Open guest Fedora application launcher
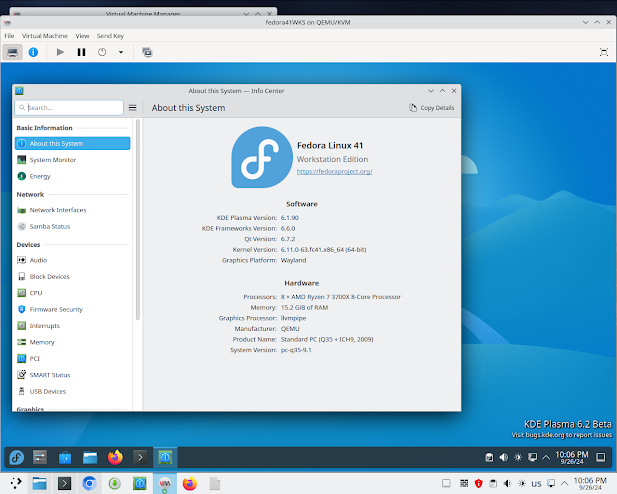 coord(17,457)
